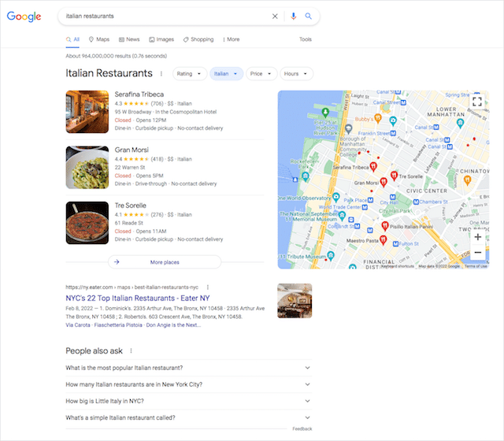Click Pier 25 green park pin
The height and width of the screenshot is (441, 504).
click(x=325, y=112)
